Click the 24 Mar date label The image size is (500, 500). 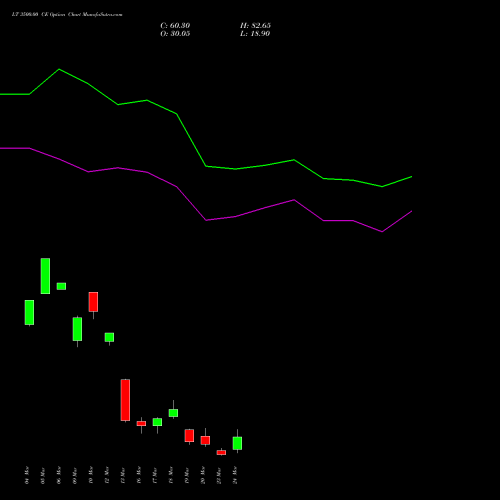tap(235, 475)
